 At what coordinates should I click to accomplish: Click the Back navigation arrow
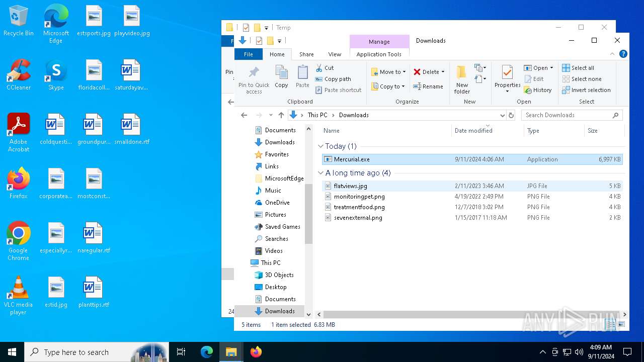244,115
